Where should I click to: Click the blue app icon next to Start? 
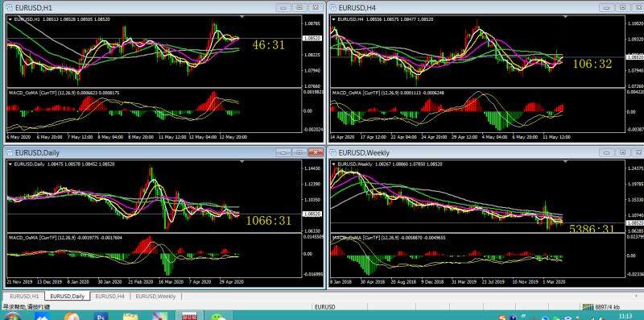pyautogui.click(x=42, y=317)
